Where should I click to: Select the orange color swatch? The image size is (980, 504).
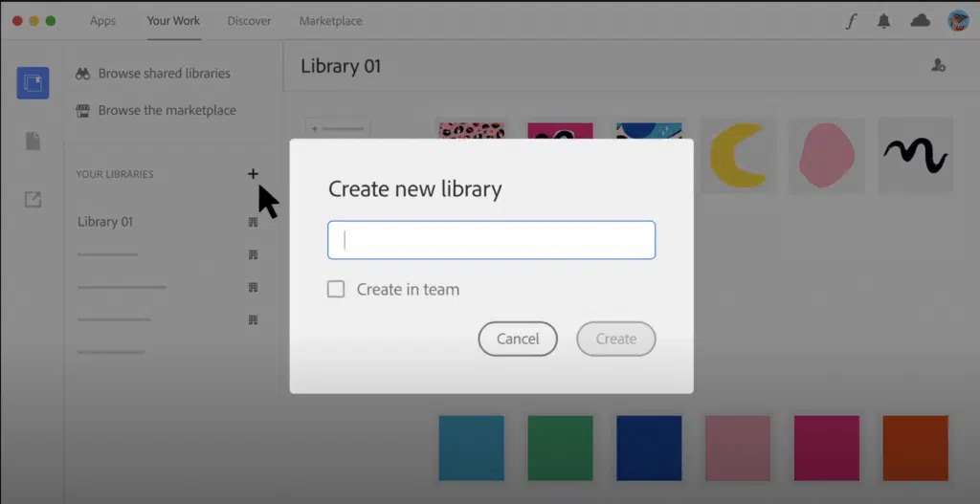pyautogui.click(x=916, y=449)
